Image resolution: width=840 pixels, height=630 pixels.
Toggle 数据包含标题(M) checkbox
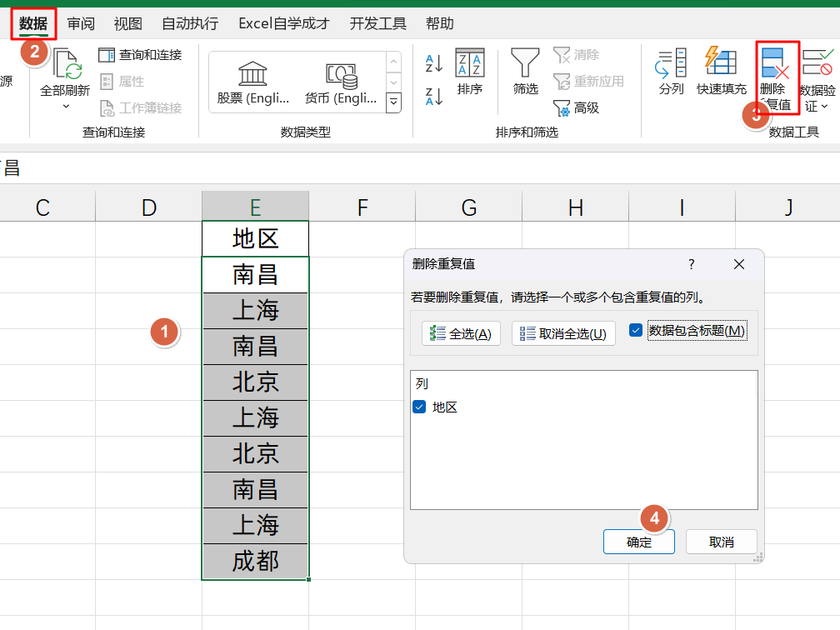point(636,331)
